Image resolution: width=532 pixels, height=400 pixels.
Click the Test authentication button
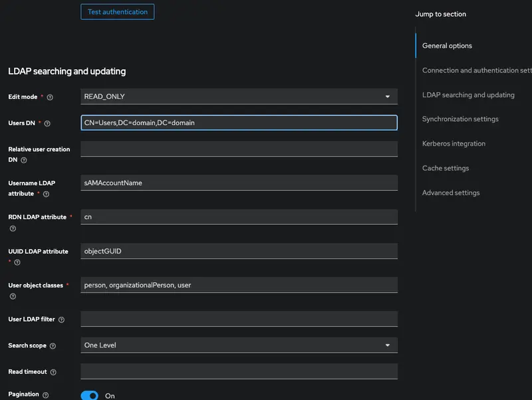tap(118, 12)
